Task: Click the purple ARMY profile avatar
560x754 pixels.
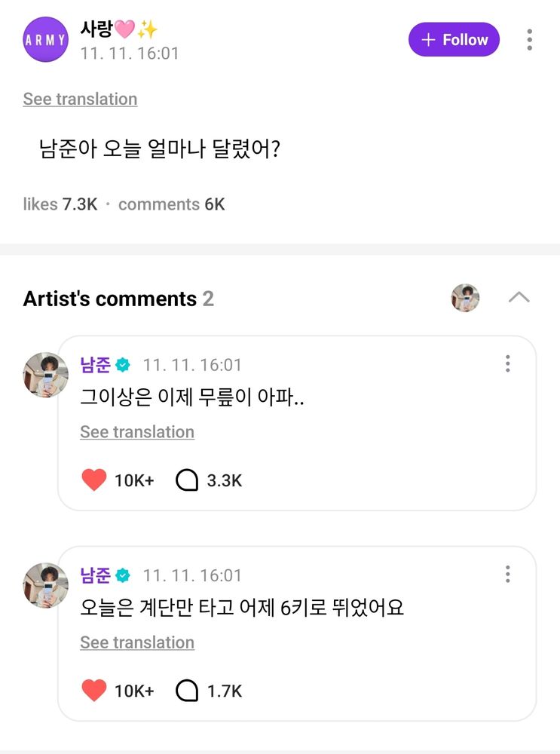Action: (x=46, y=39)
